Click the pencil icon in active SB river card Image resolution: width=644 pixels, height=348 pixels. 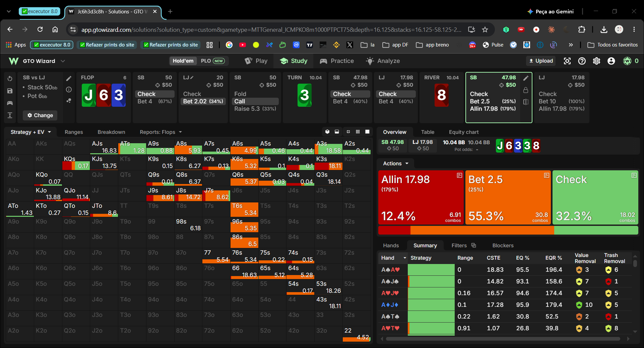526,78
